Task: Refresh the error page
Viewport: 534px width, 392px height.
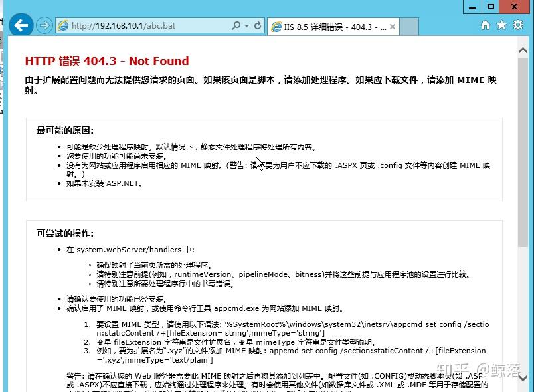Action: click(258, 26)
